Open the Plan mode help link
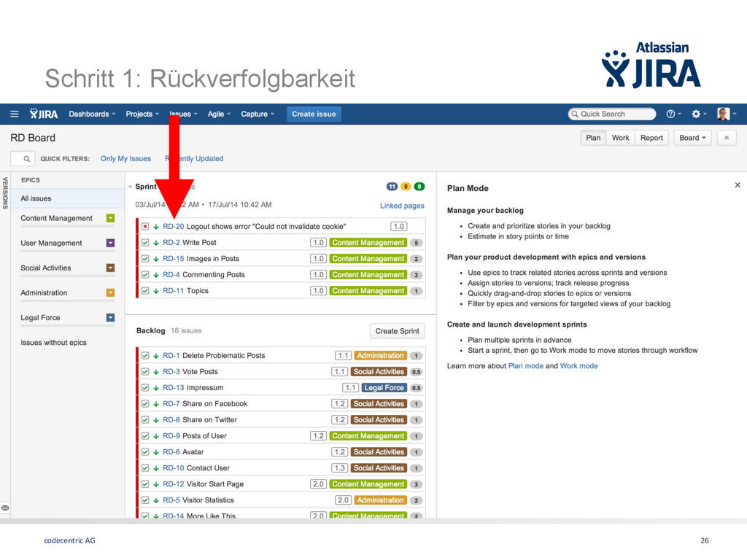The height and width of the screenshot is (560, 747). tap(525, 366)
